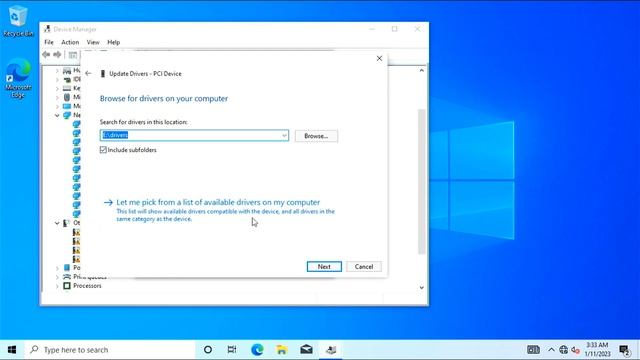Open the File menu in Device Manager
The width and height of the screenshot is (640, 360).
[49, 42]
